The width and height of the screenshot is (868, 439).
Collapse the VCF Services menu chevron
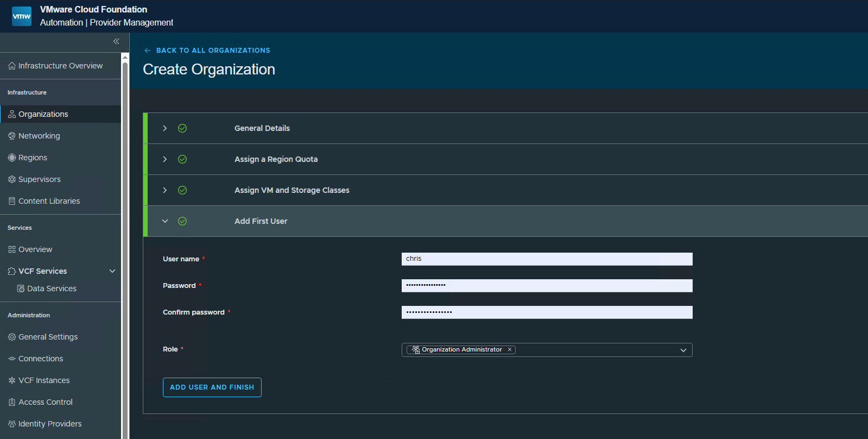pyautogui.click(x=112, y=271)
